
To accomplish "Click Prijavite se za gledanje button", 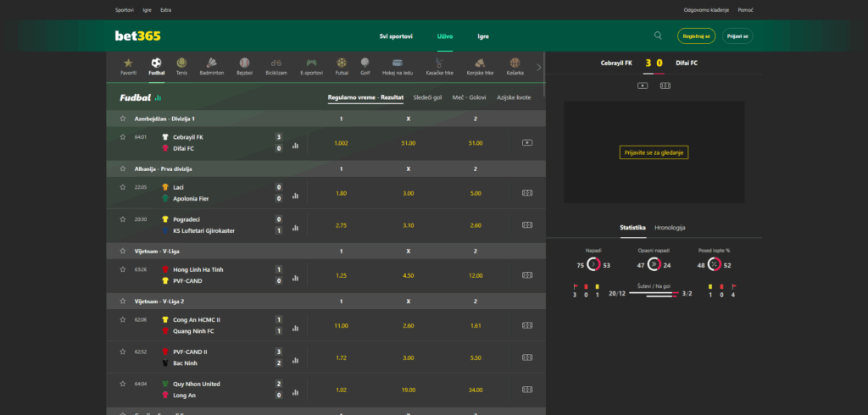I will tap(654, 152).
